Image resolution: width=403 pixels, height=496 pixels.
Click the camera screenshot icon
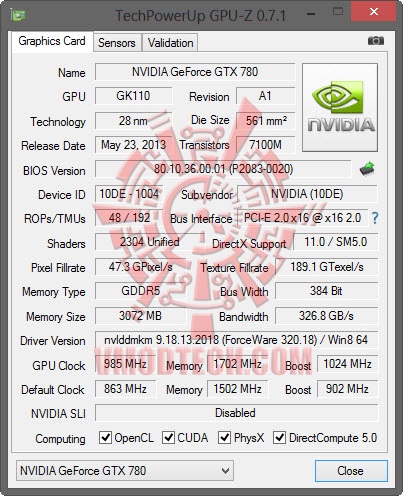(376, 41)
